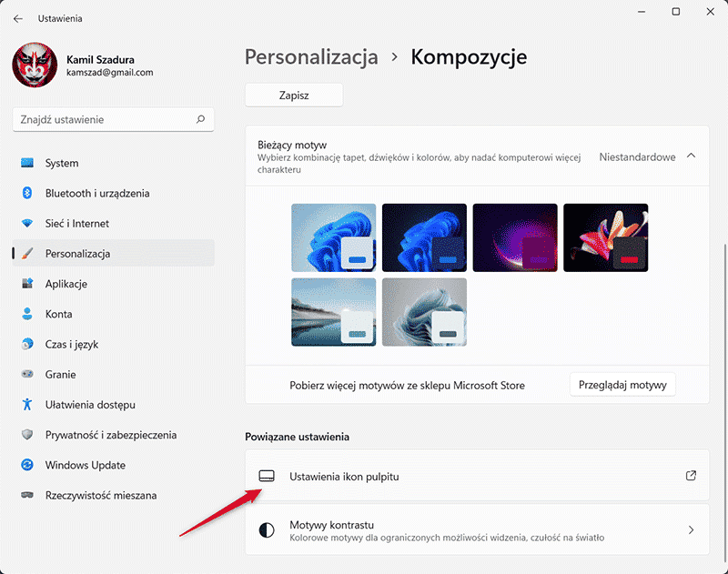This screenshot has height=574, width=728.
Task: Select Aplikacje in the sidebar
Action: (113, 284)
